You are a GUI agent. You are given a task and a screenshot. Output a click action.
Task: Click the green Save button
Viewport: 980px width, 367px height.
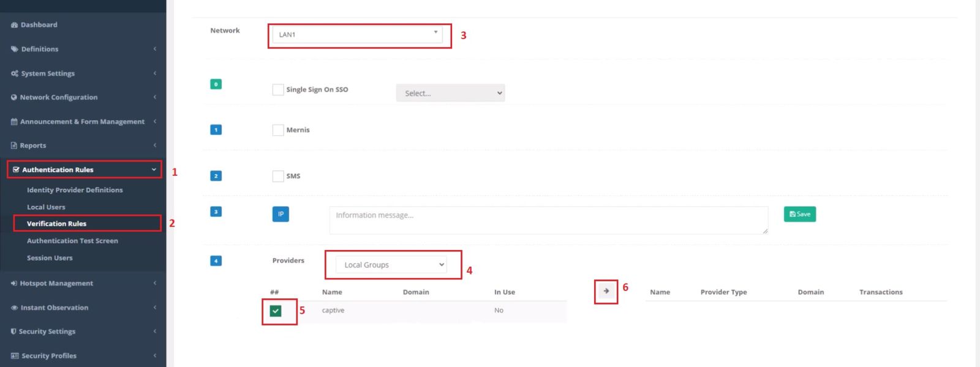(799, 214)
